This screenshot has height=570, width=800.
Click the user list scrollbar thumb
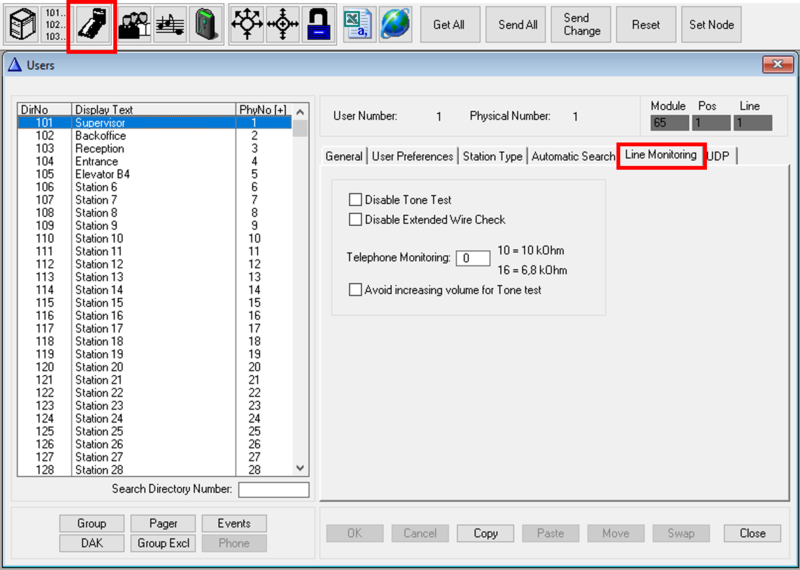coord(300,128)
